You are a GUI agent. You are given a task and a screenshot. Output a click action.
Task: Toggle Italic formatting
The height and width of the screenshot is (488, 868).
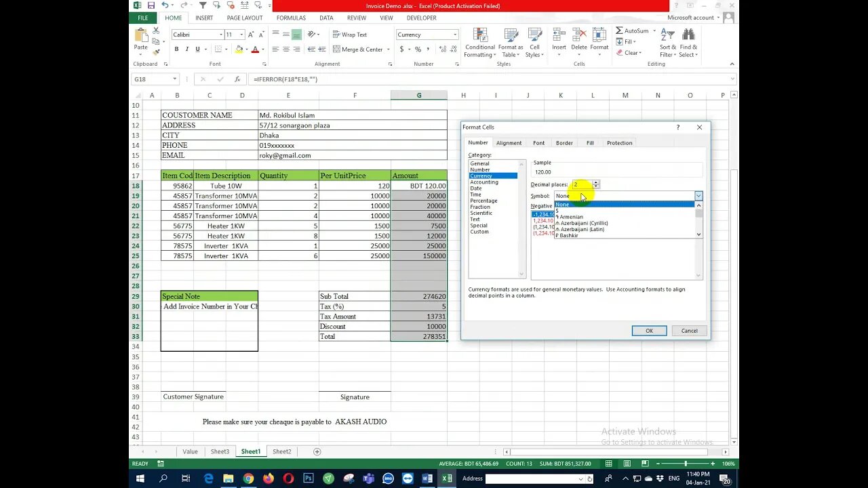pyautogui.click(x=187, y=49)
